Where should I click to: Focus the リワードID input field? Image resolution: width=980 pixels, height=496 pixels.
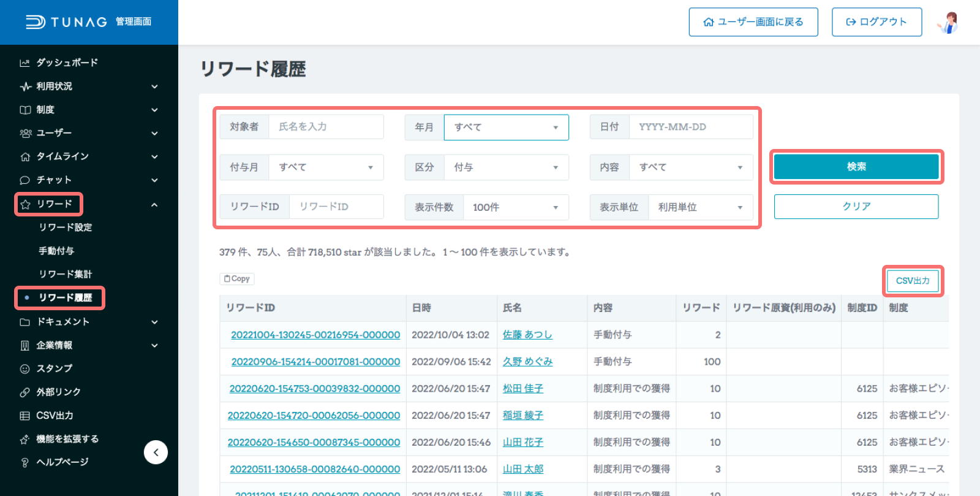[x=336, y=207]
